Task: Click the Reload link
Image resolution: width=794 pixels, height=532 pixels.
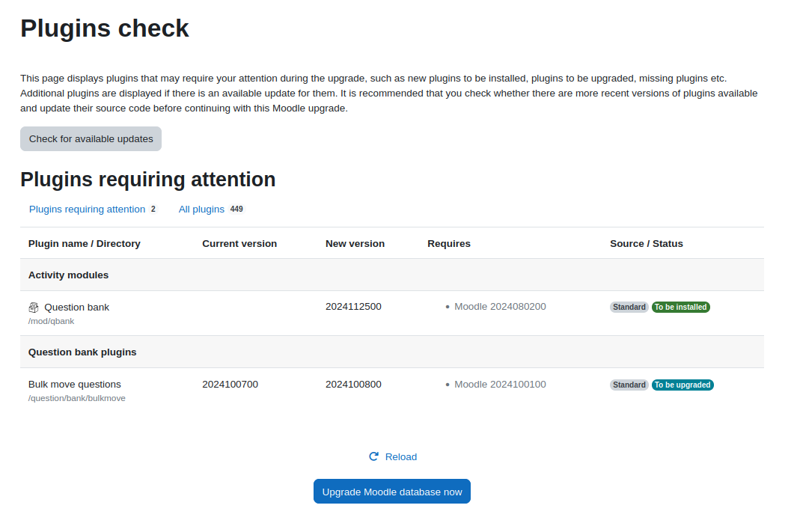Action: (393, 456)
